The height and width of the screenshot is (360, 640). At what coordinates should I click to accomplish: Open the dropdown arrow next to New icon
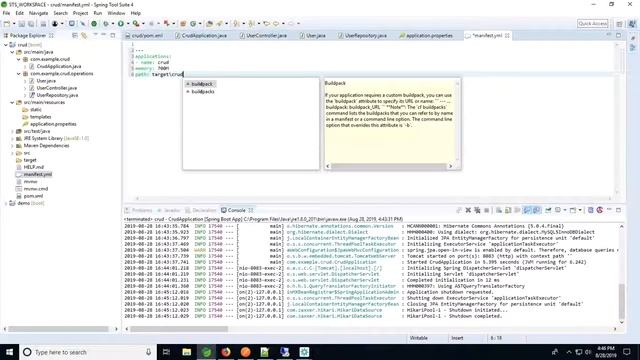(x=13, y=24)
